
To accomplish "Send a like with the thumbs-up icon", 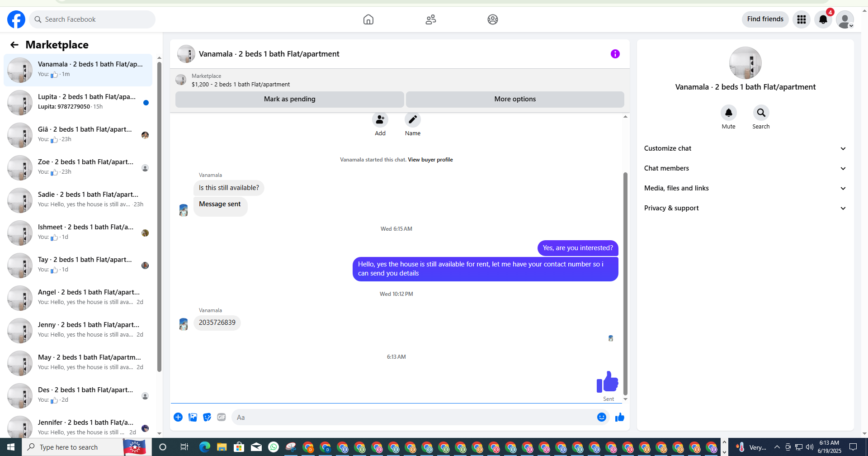I will tap(620, 417).
